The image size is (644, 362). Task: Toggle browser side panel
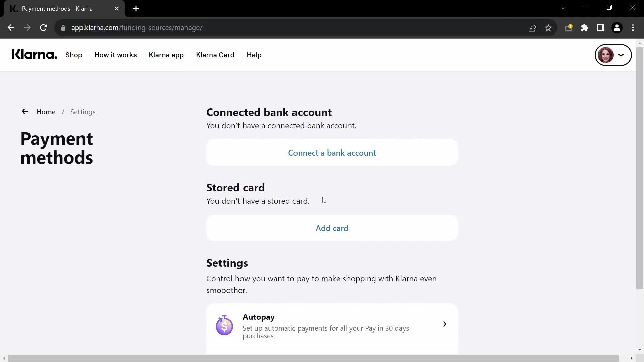tap(601, 28)
